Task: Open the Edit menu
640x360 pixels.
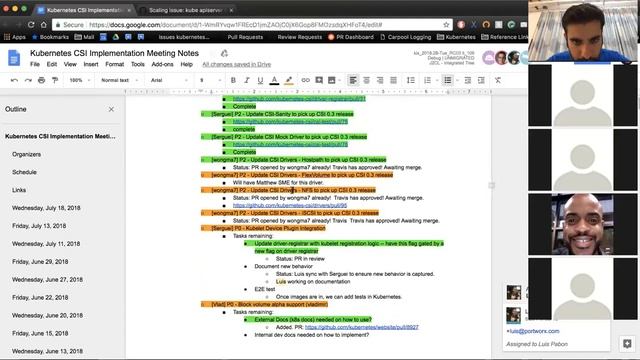Action: pos(52,64)
